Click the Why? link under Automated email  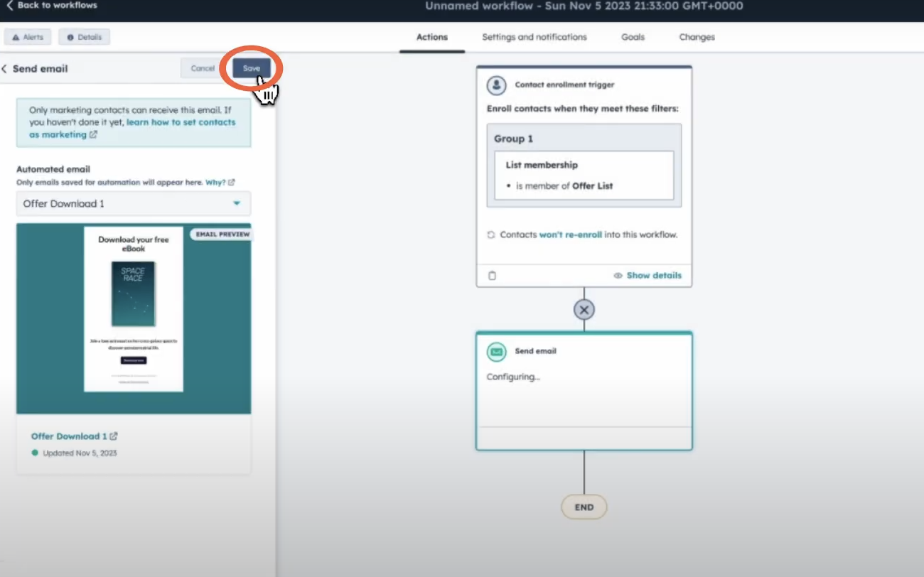click(x=220, y=183)
